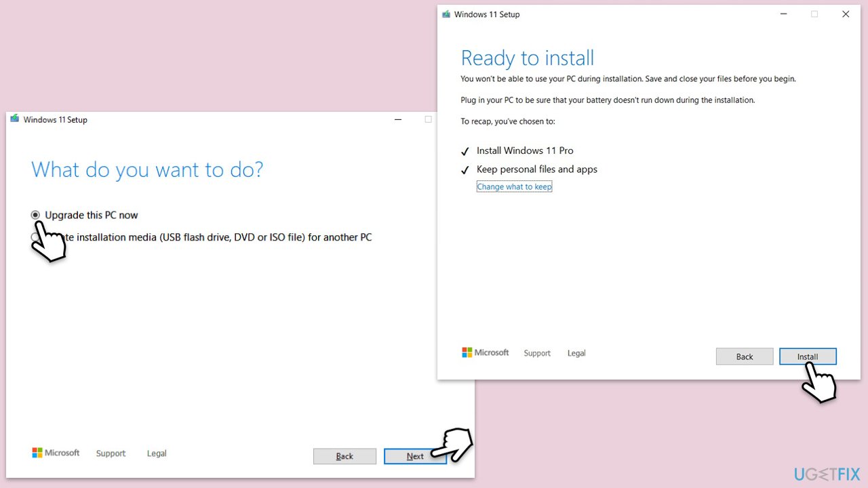Open the Change what to keep link
The width and height of the screenshot is (868, 488).
[x=514, y=187]
